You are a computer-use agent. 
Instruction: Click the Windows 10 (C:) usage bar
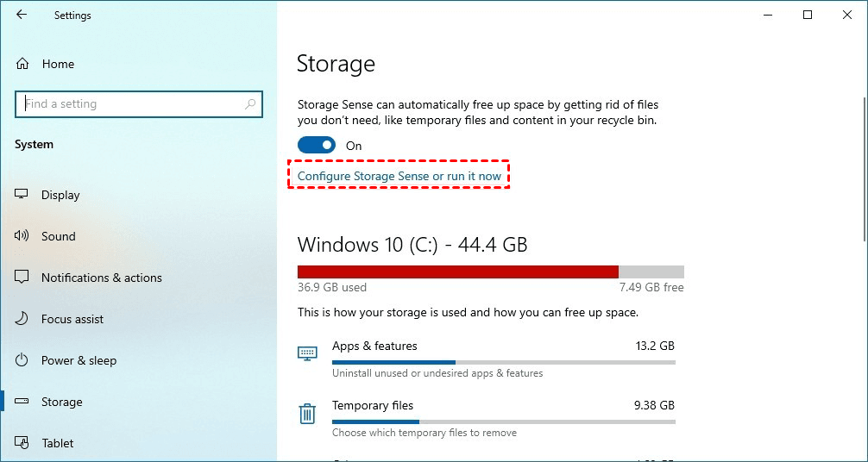(490, 272)
